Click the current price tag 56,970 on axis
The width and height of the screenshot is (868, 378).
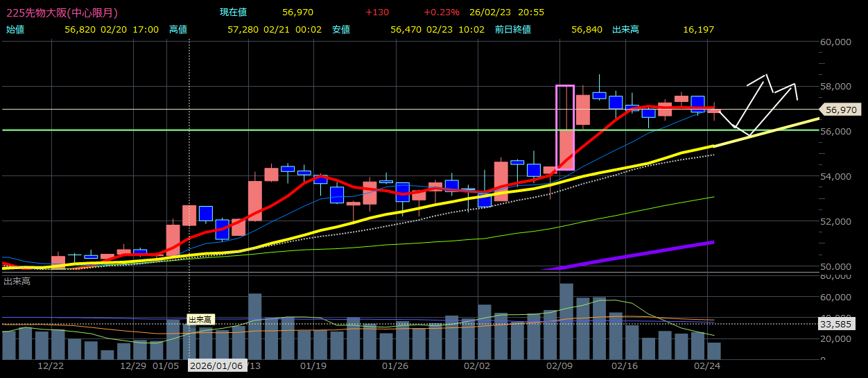click(840, 110)
